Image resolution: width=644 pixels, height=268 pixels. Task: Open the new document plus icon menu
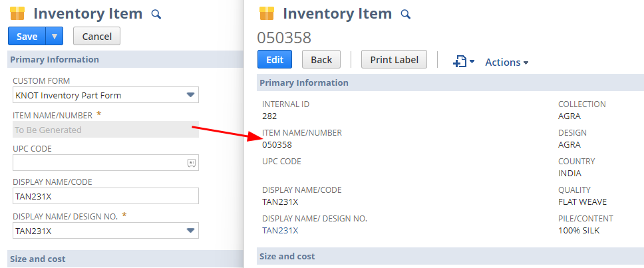tap(463, 62)
